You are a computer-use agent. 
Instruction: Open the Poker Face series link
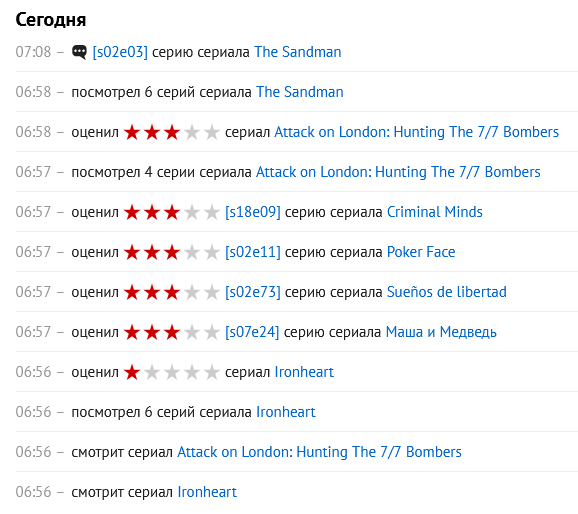(x=421, y=252)
